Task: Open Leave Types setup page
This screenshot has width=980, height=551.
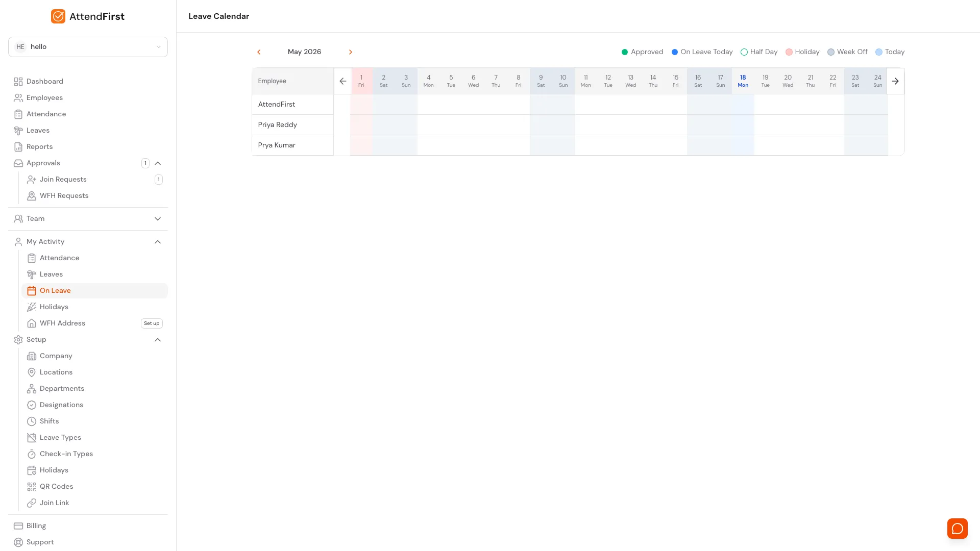Action: (94, 438)
